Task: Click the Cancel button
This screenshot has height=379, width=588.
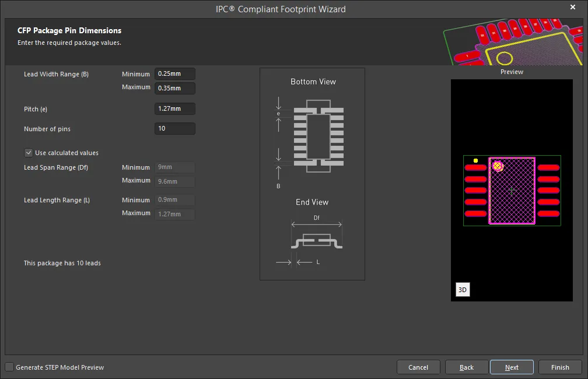Action: [x=418, y=367]
